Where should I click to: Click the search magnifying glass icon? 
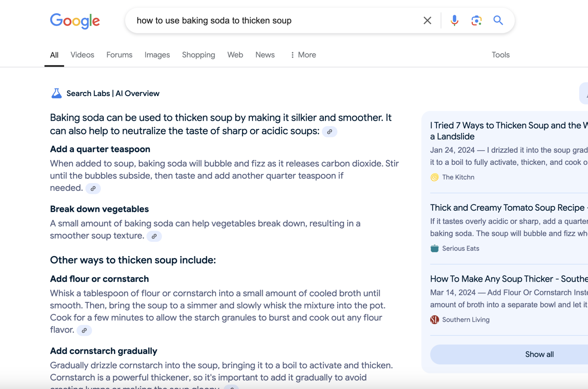click(498, 21)
